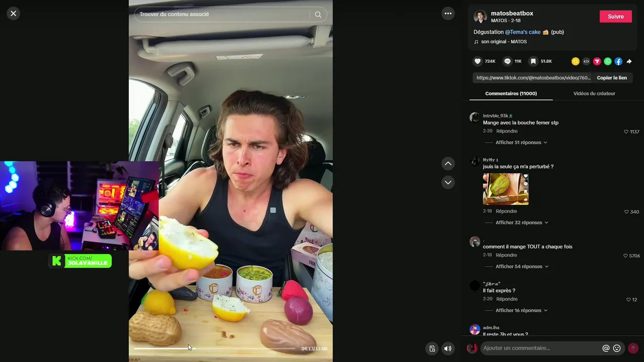
Task: Click the search magnifier icon
Action: [x=318, y=15]
